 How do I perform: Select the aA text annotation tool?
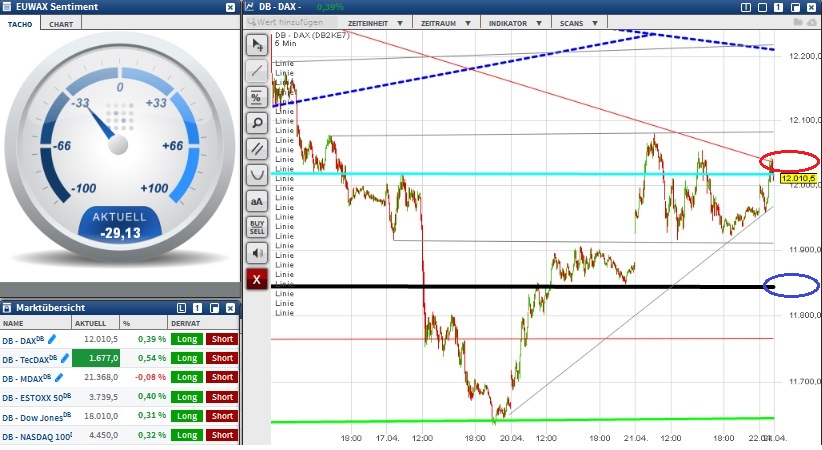click(257, 201)
